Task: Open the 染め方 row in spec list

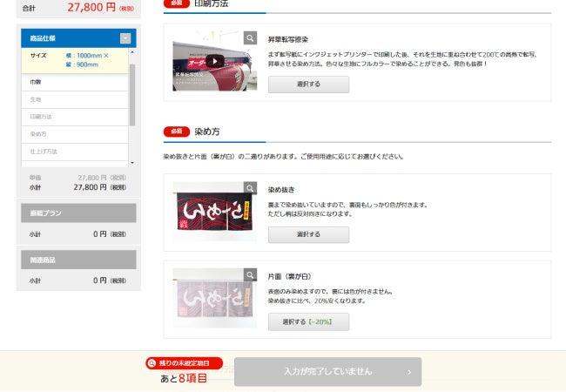Action: pyautogui.click(x=75, y=134)
